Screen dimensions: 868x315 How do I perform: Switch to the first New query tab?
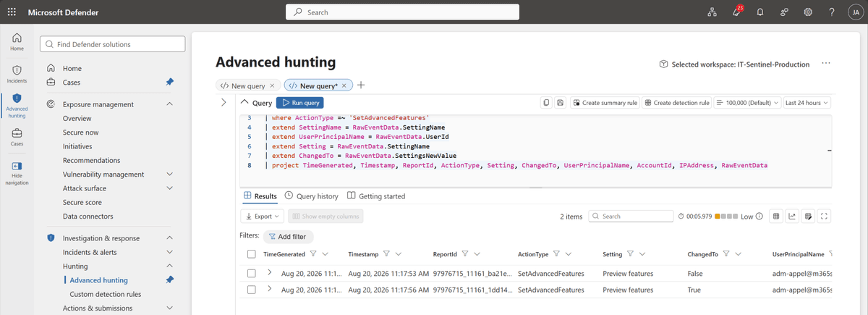(248, 85)
